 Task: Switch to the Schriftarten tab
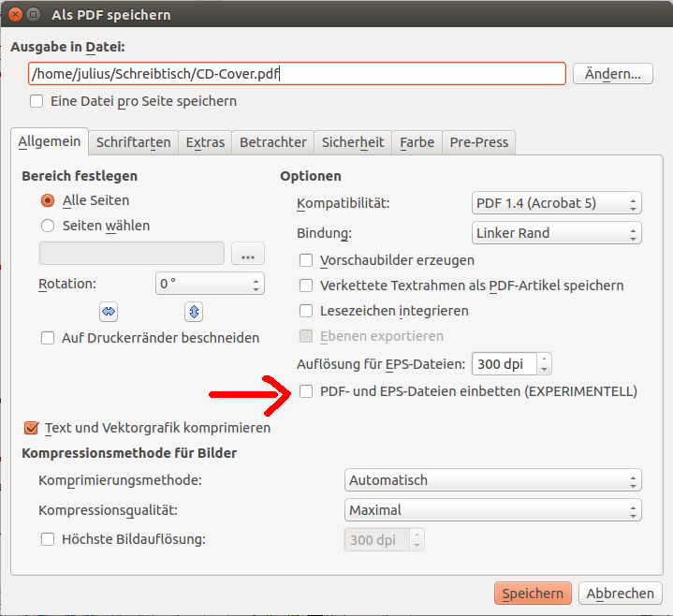click(133, 142)
